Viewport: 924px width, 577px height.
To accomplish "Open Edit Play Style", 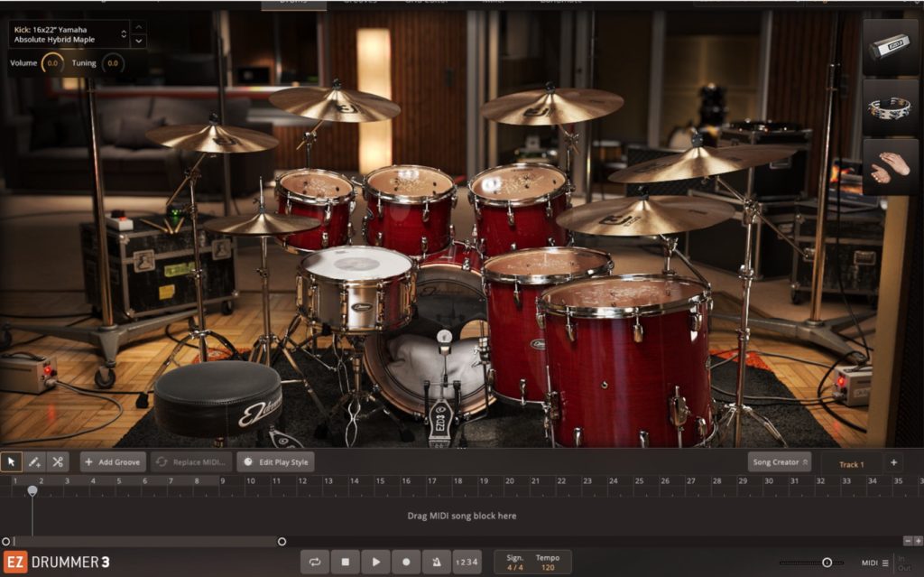I will pyautogui.click(x=276, y=462).
